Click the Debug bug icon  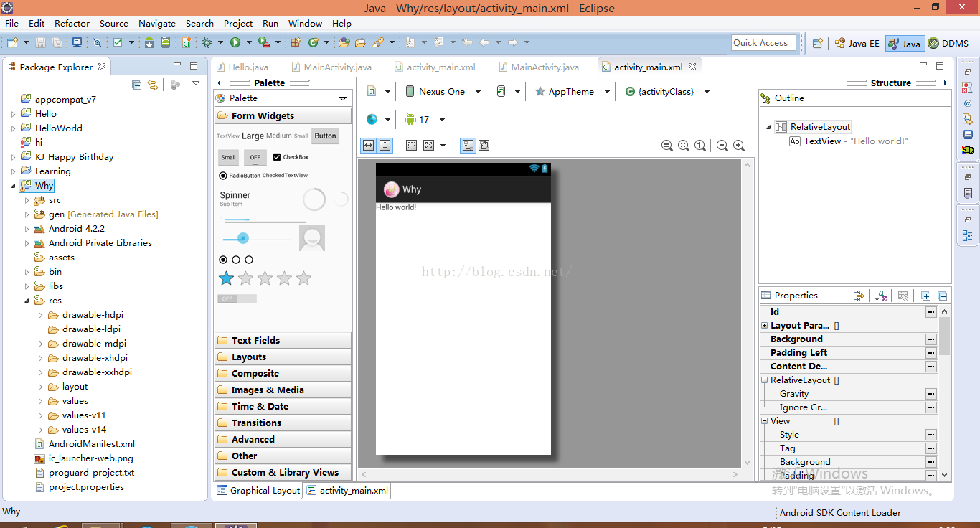pyautogui.click(x=207, y=43)
